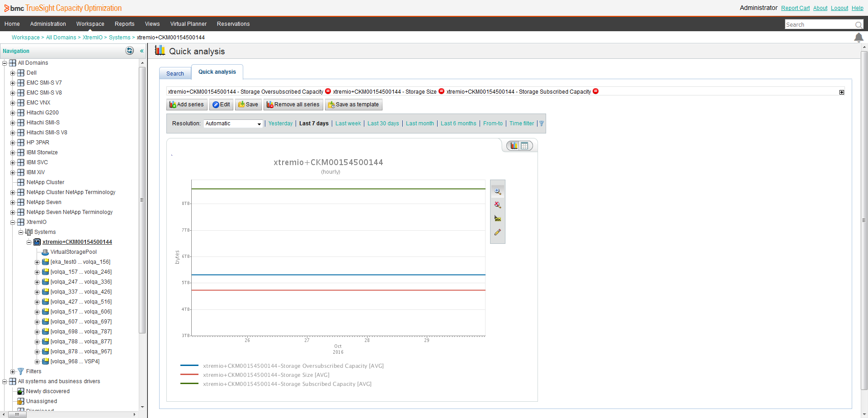The width and height of the screenshot is (868, 418).
Task: Open the Administration menu
Action: (x=48, y=24)
